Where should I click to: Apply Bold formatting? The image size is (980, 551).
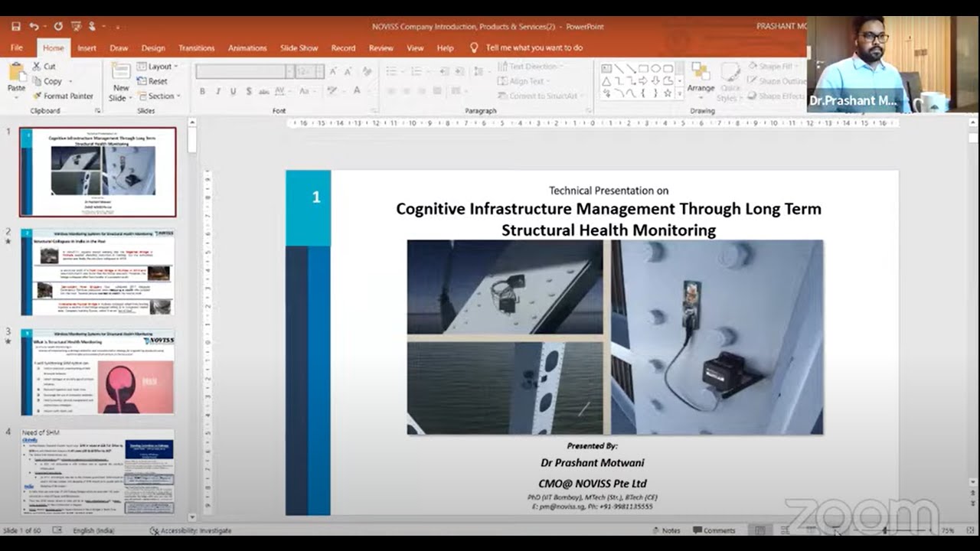click(x=202, y=91)
